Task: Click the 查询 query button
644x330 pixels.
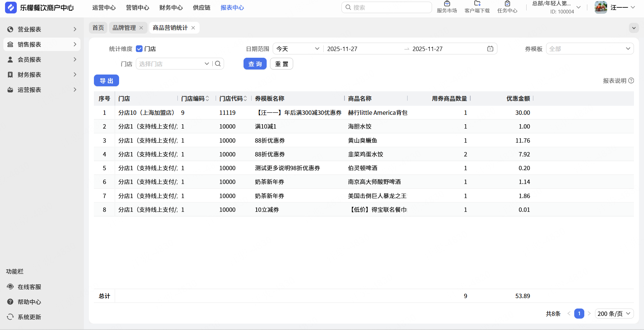Action: pyautogui.click(x=255, y=64)
